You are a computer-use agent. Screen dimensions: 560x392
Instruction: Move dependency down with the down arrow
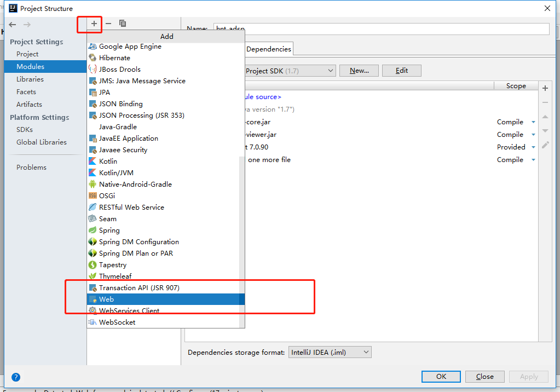[545, 131]
